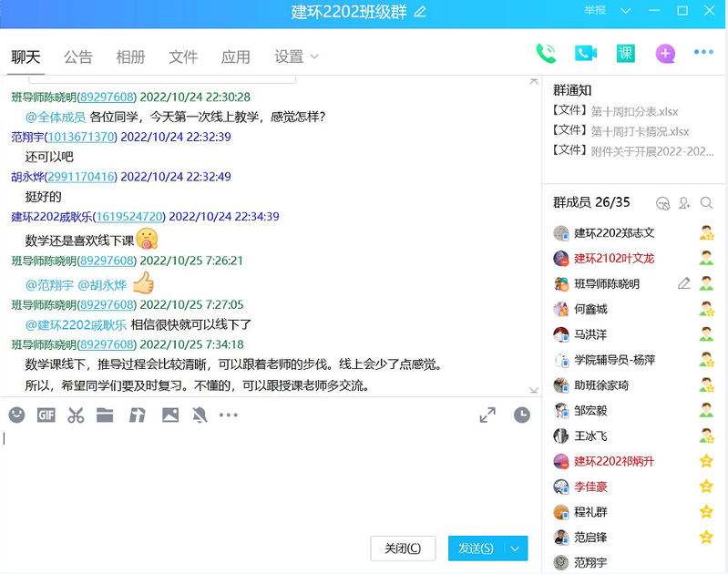Expand the input box to full size

click(x=487, y=415)
